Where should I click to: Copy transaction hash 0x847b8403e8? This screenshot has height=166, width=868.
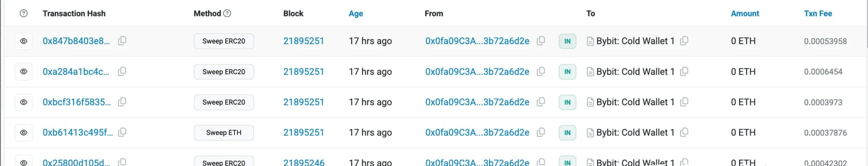point(122,41)
